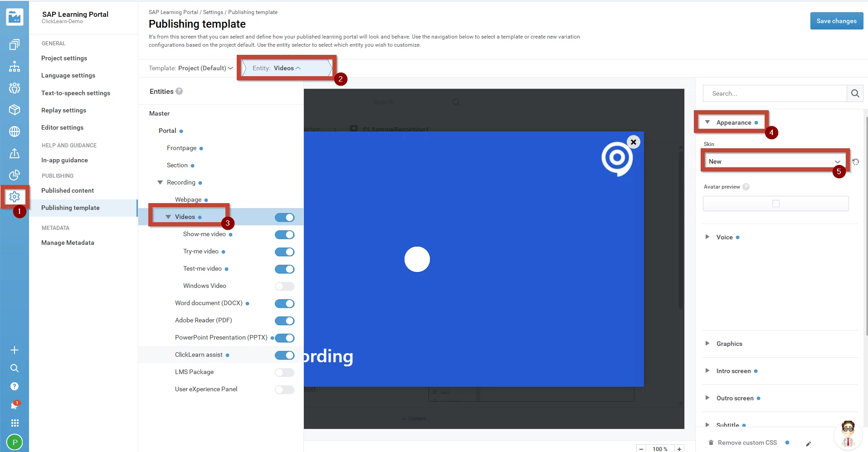Open the copy-pages icon in the left rail
This screenshot has width=868, height=452.
15,44
